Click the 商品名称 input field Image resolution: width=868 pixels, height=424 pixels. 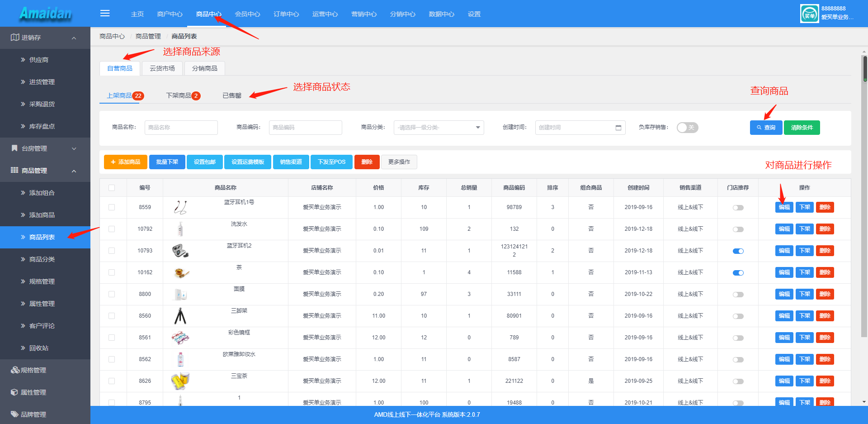pos(181,128)
